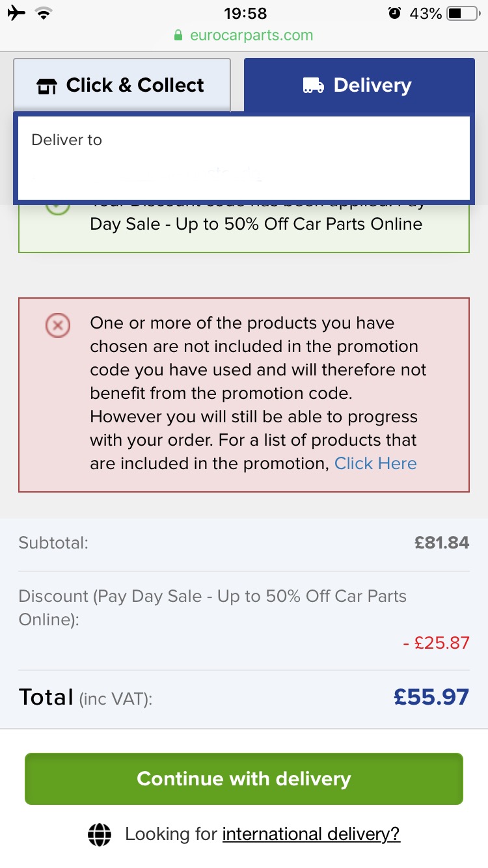
Task: Tap the battery indicator icon
Action: coord(463,13)
